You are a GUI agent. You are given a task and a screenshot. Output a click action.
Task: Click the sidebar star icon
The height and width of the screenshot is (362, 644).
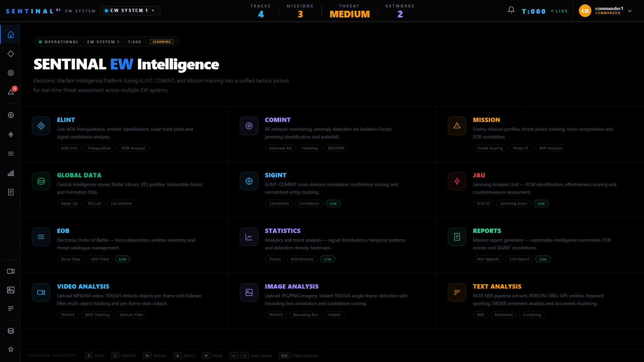click(x=11, y=349)
